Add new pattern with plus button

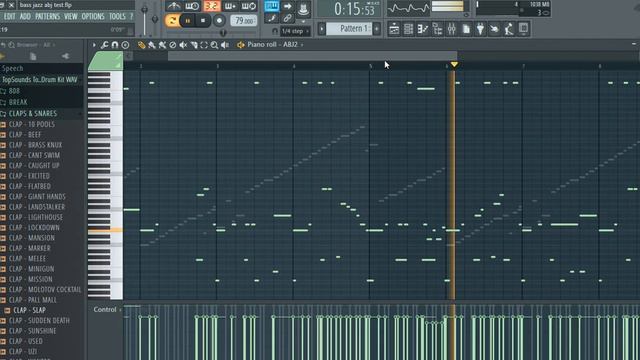click(x=377, y=29)
